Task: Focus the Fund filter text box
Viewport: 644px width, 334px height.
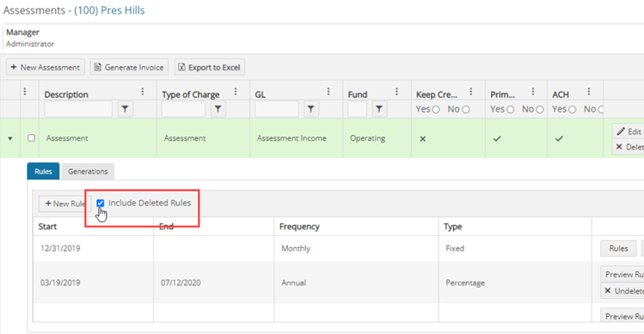Action: pos(358,109)
